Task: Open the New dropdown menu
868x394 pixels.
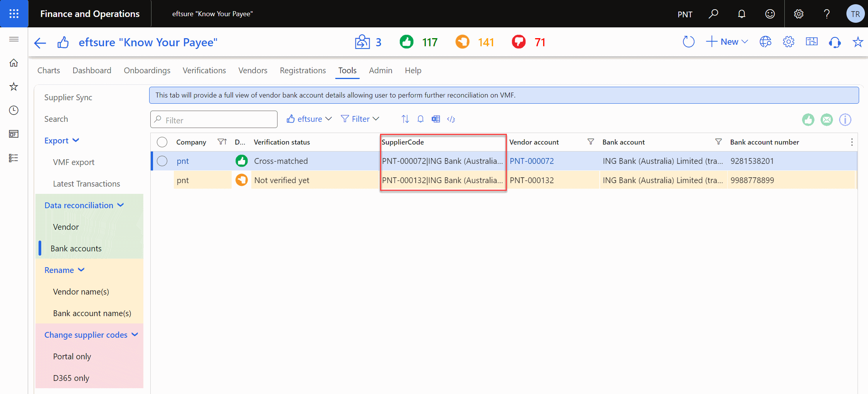Action: 727,42
